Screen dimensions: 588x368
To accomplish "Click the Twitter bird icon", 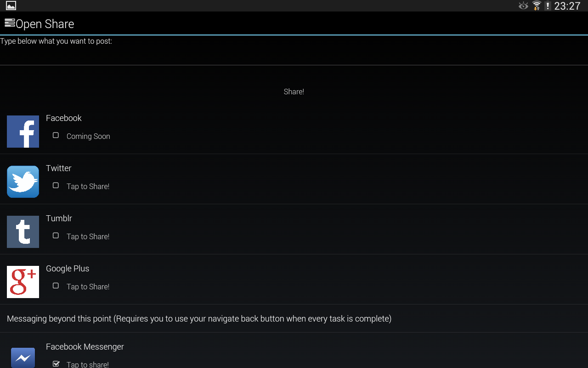I will [x=23, y=182].
